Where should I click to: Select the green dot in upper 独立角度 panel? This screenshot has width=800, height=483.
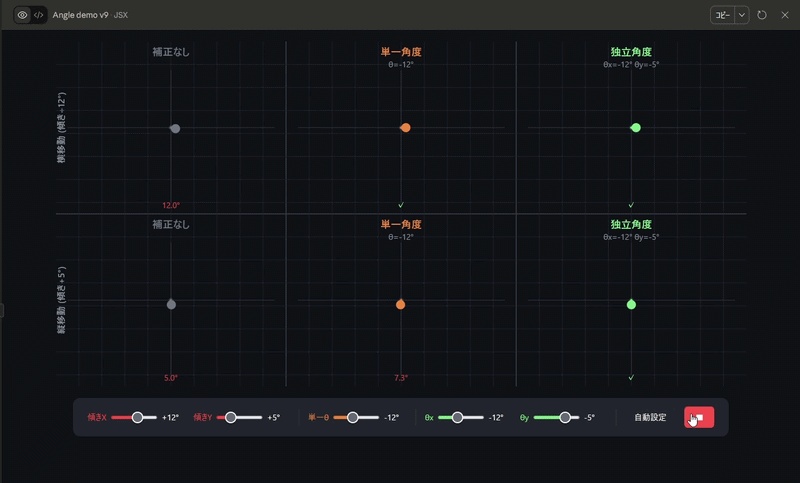pyautogui.click(x=636, y=128)
